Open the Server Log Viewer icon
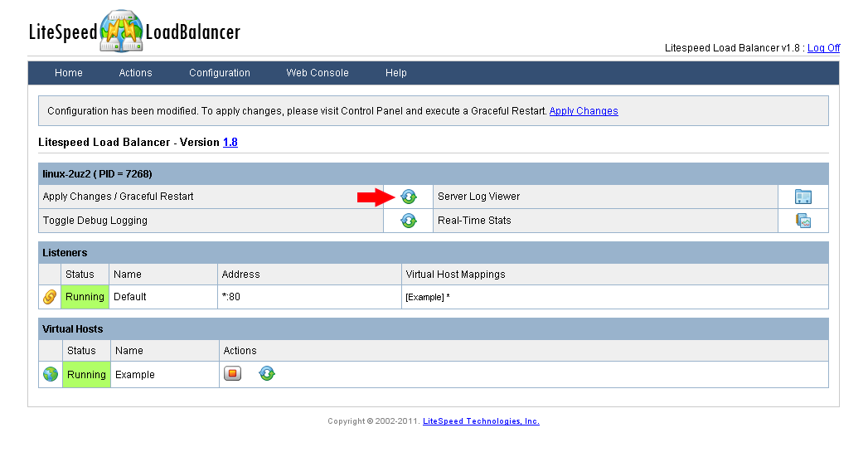The width and height of the screenshot is (868, 457). (803, 197)
